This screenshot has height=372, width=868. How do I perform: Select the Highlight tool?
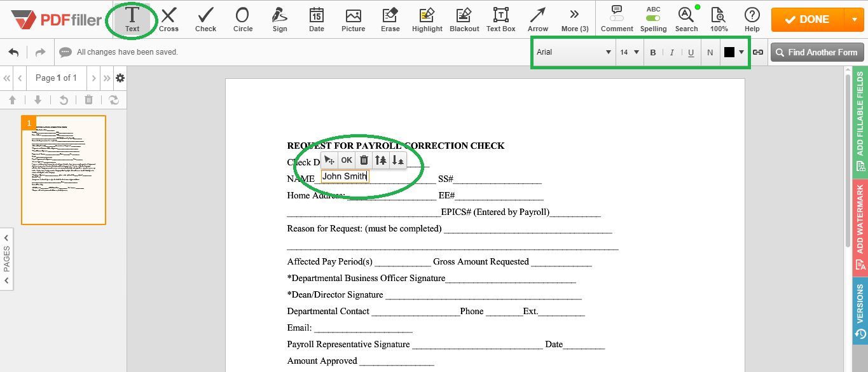[x=427, y=19]
